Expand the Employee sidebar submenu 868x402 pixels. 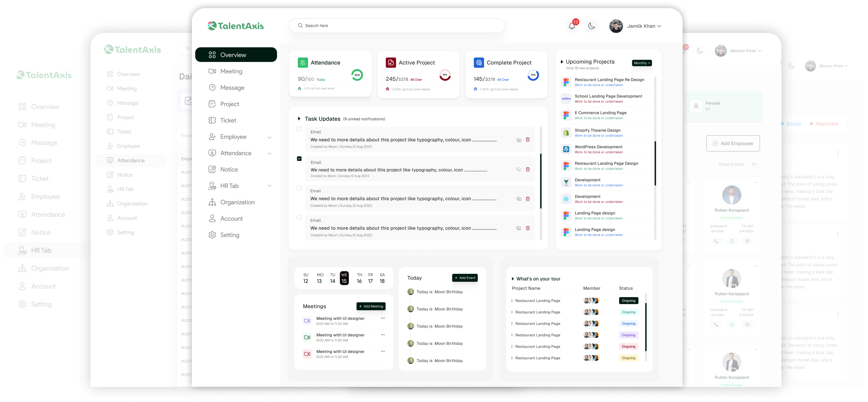point(269,137)
